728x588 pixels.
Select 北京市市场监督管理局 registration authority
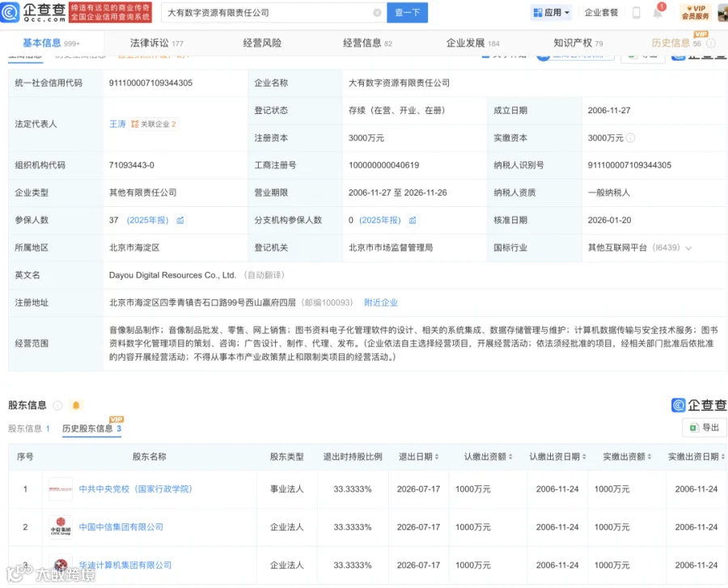tap(391, 247)
